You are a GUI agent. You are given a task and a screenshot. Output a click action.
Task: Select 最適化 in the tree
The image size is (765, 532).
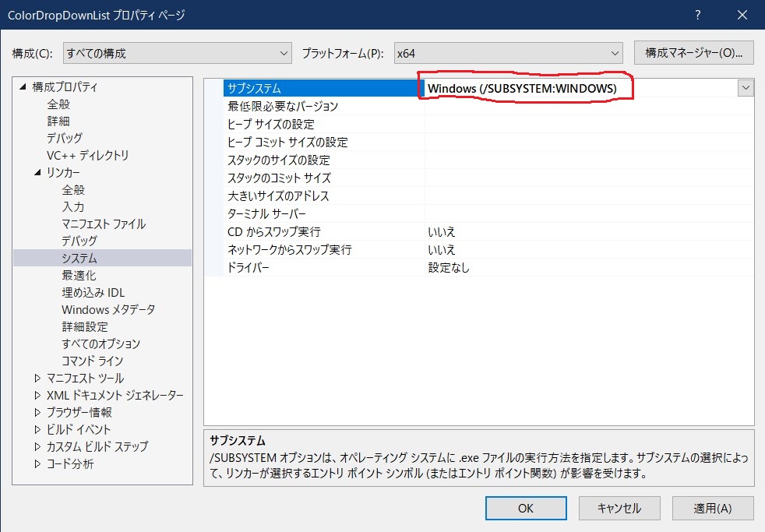coord(79,275)
